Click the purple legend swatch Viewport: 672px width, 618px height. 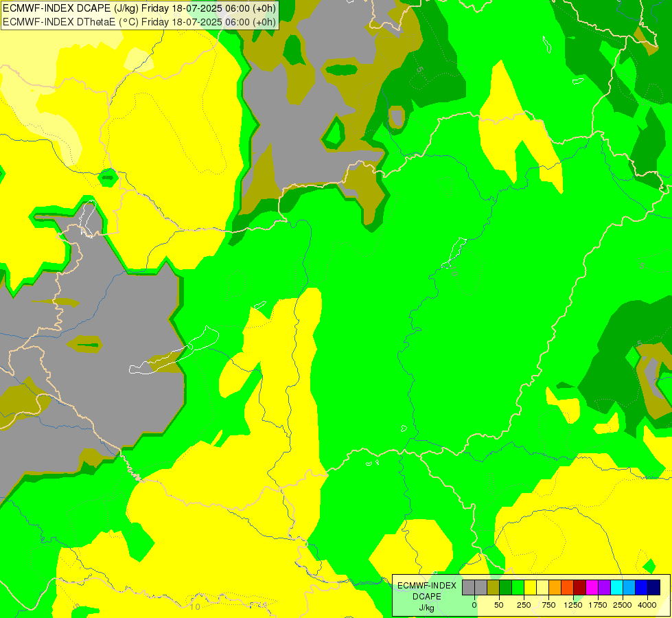click(604, 588)
